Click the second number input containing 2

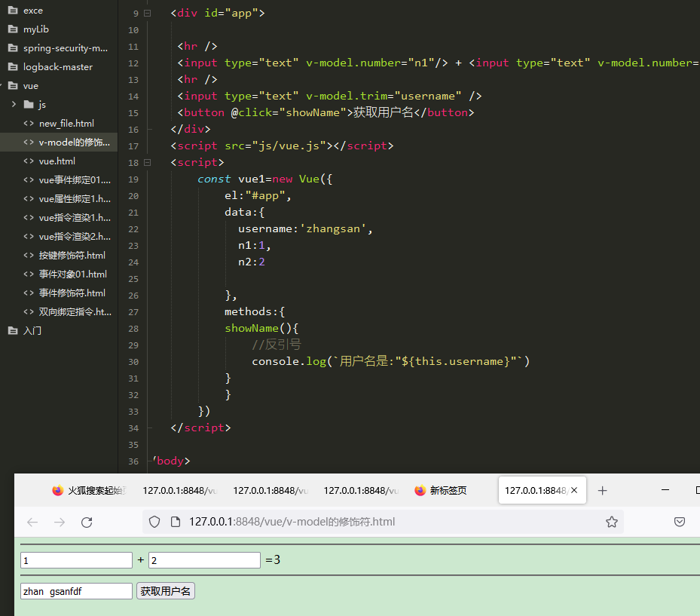[x=204, y=560]
